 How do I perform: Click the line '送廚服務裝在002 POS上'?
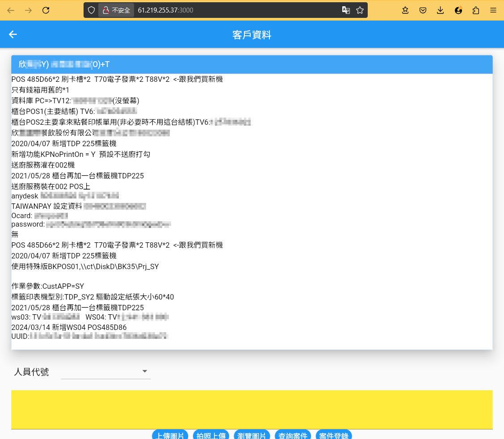pos(51,186)
